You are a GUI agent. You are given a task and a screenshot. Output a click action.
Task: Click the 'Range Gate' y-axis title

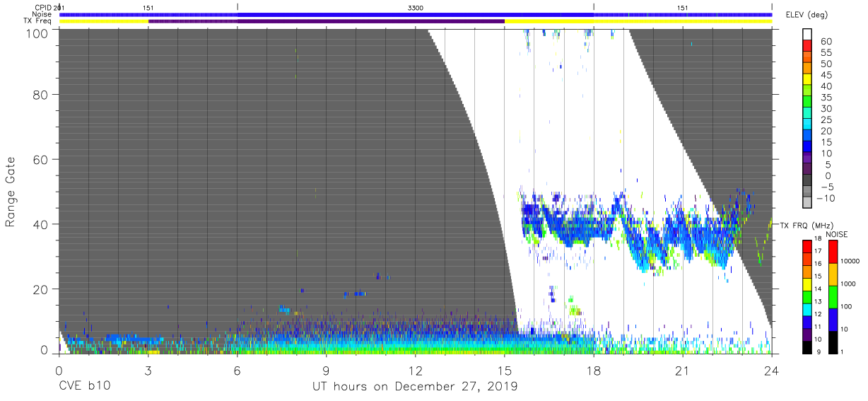[10, 191]
